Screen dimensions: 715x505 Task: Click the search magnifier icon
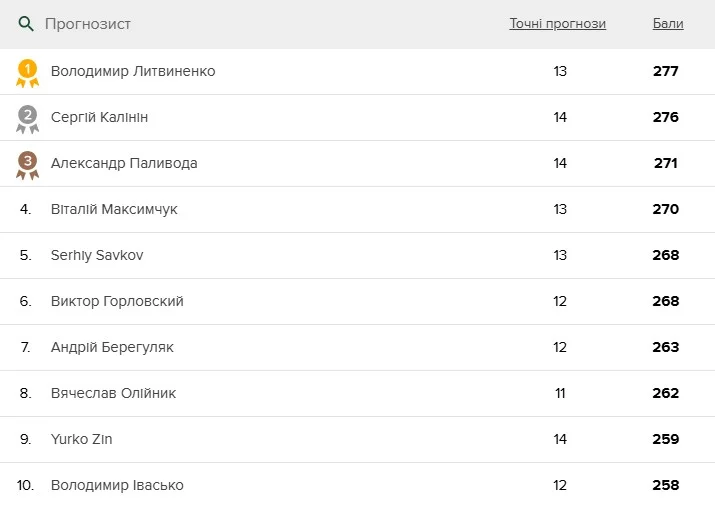[x=27, y=24]
